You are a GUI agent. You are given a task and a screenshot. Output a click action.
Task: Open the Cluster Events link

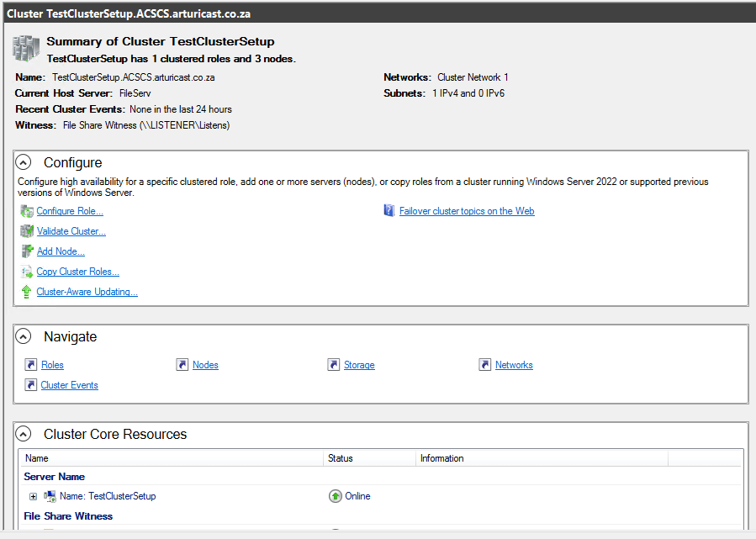[x=70, y=385]
